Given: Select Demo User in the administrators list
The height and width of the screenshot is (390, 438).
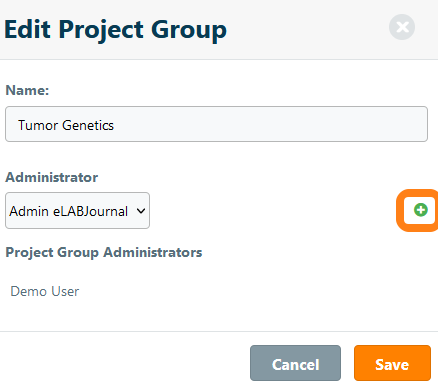Looking at the screenshot, I should (x=45, y=291).
